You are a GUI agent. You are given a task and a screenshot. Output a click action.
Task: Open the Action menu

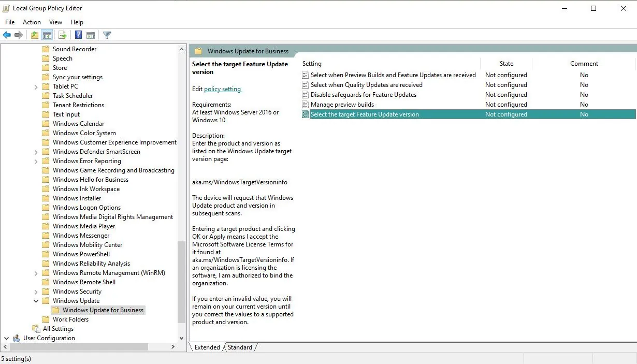tap(32, 22)
